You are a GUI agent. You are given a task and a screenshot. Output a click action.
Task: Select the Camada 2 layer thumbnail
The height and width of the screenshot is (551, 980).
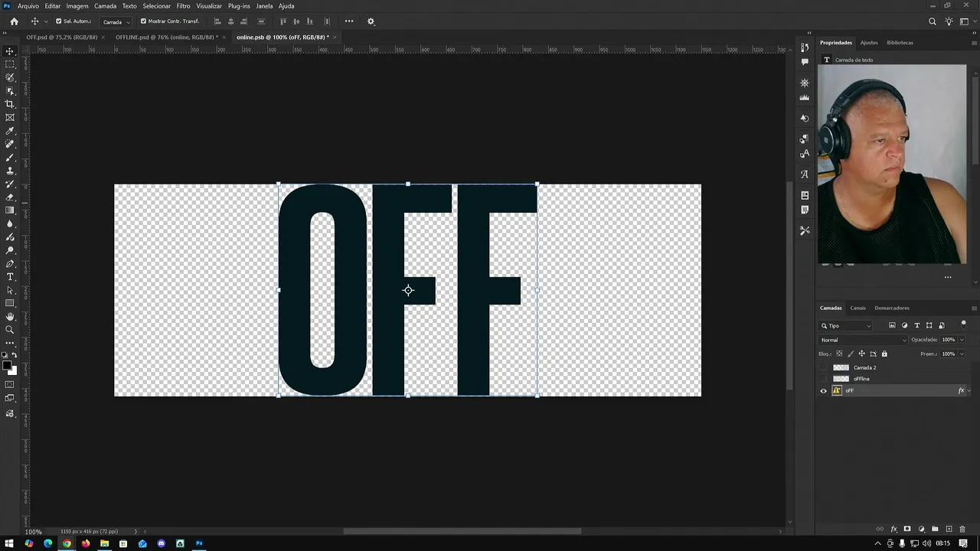841,367
